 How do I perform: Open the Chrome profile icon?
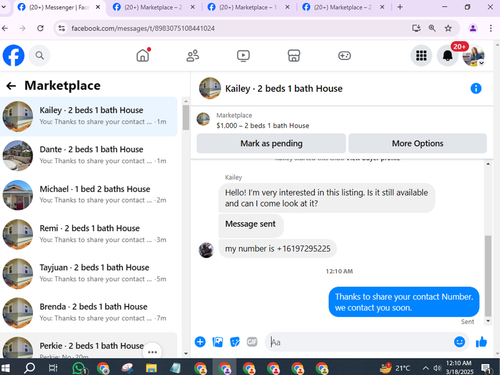click(473, 28)
